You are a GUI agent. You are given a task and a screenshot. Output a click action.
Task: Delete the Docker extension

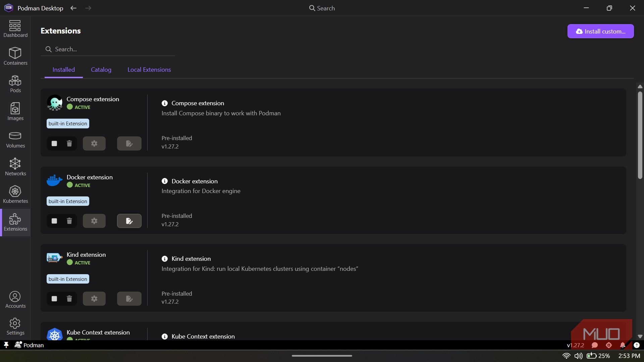tap(69, 221)
